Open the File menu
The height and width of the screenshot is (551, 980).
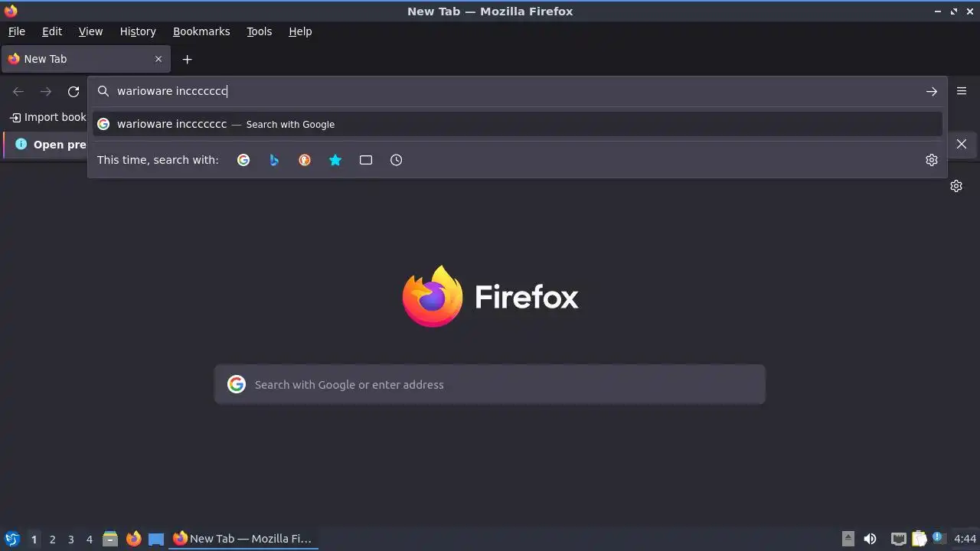pyautogui.click(x=17, y=31)
